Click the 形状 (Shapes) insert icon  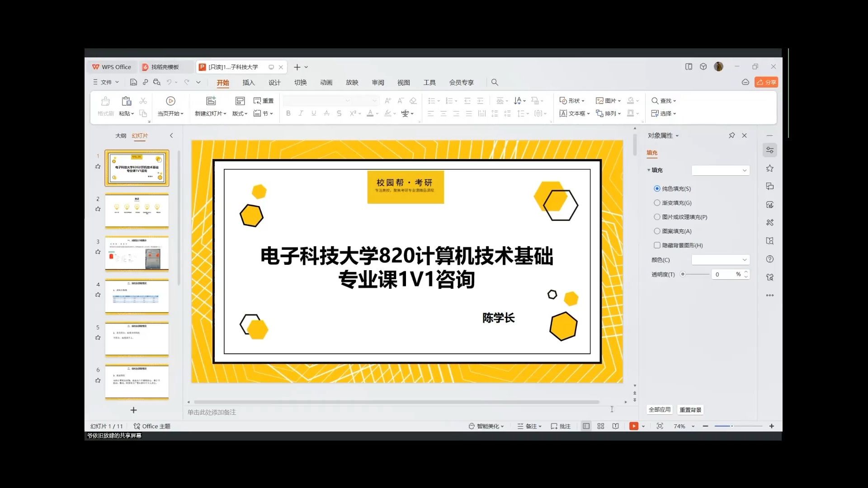571,100
